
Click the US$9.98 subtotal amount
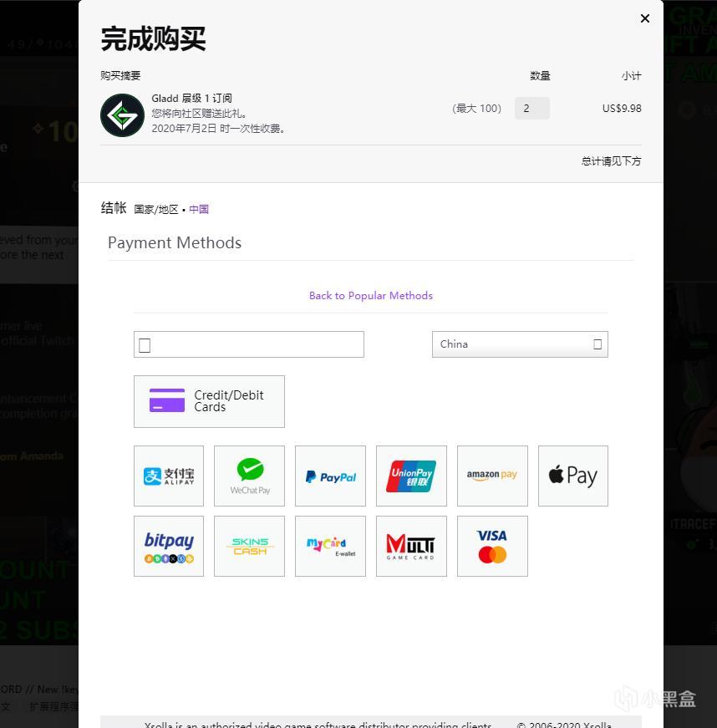pyautogui.click(x=622, y=108)
